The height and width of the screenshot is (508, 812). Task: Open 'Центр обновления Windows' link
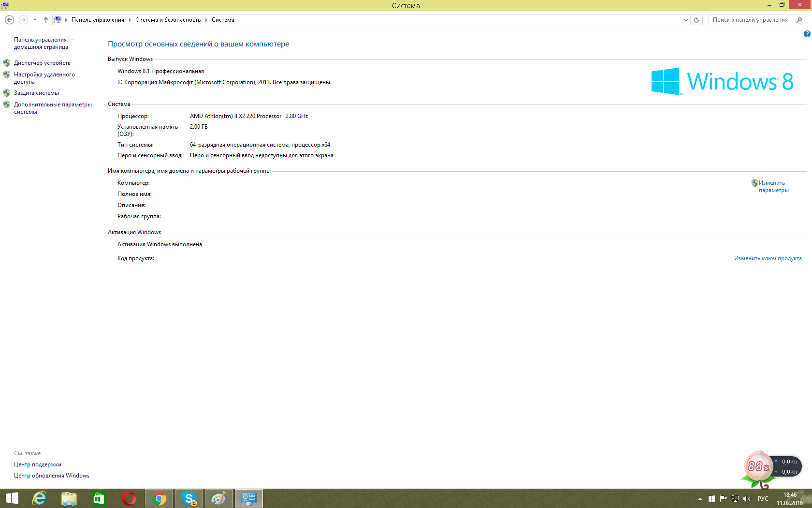[x=52, y=476]
